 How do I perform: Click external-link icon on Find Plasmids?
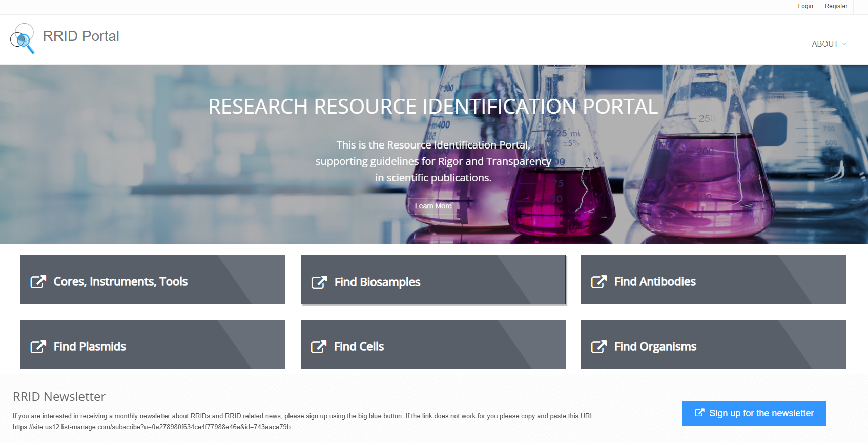pyautogui.click(x=38, y=347)
